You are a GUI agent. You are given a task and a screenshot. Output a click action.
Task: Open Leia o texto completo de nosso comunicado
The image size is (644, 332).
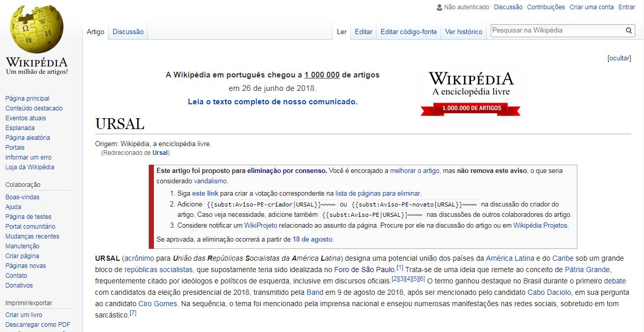[272, 102]
